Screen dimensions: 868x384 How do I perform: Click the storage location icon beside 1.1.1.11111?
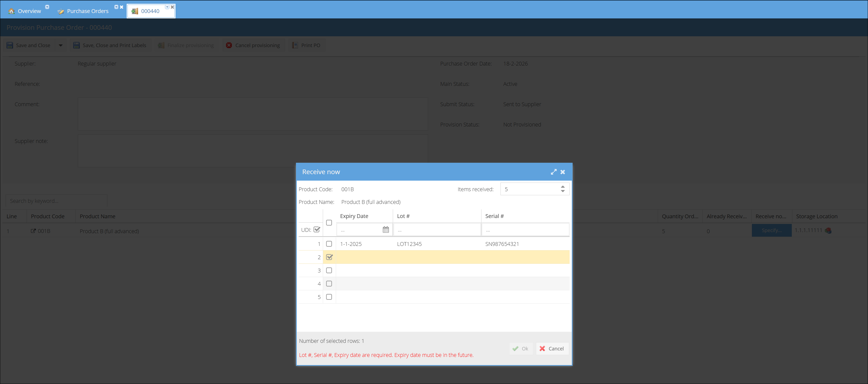coord(828,230)
